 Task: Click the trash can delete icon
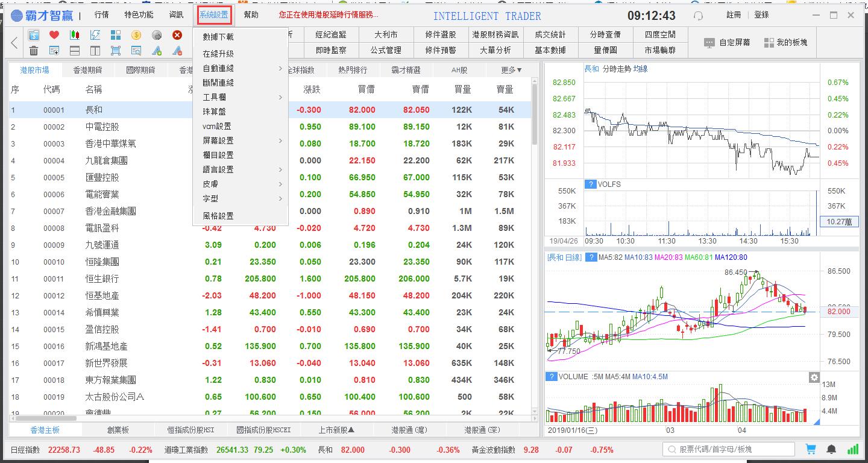[x=34, y=51]
